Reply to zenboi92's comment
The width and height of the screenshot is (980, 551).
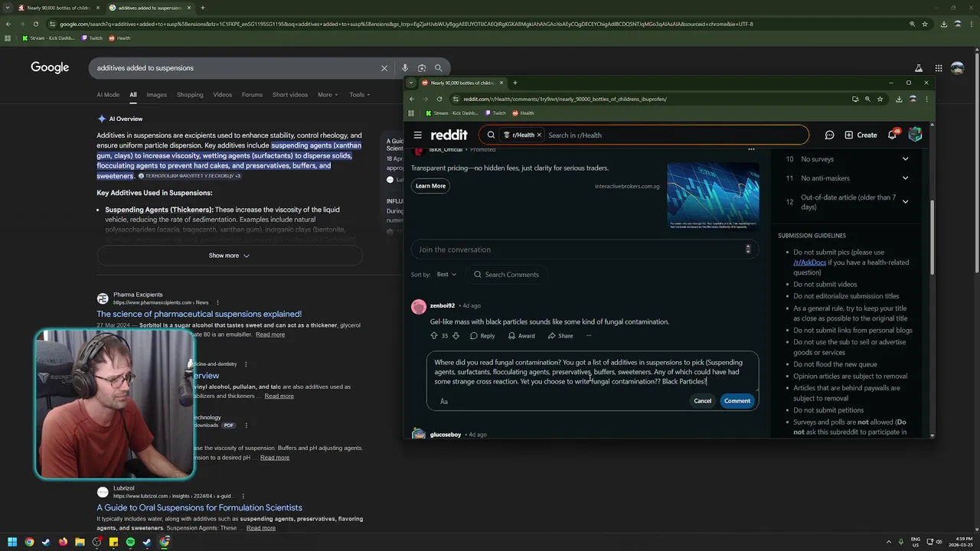(x=482, y=336)
